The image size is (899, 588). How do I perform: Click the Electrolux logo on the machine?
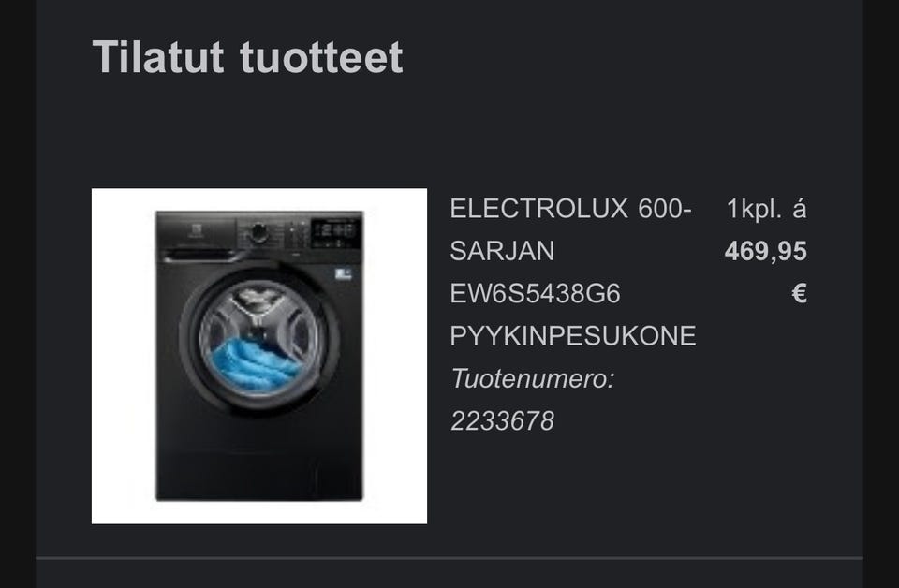(x=196, y=233)
